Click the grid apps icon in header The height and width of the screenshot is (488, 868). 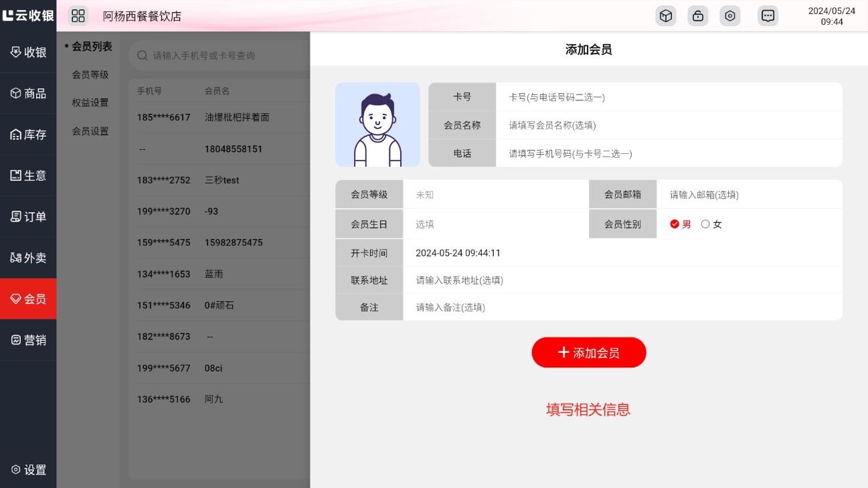point(78,16)
